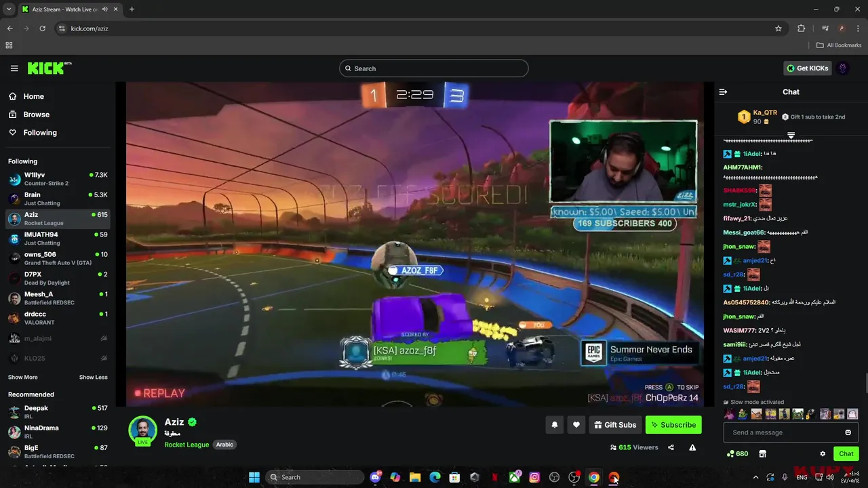This screenshot has height=488, width=868.
Task: Click Aziz's LIVE profile avatar
Action: pos(142,430)
